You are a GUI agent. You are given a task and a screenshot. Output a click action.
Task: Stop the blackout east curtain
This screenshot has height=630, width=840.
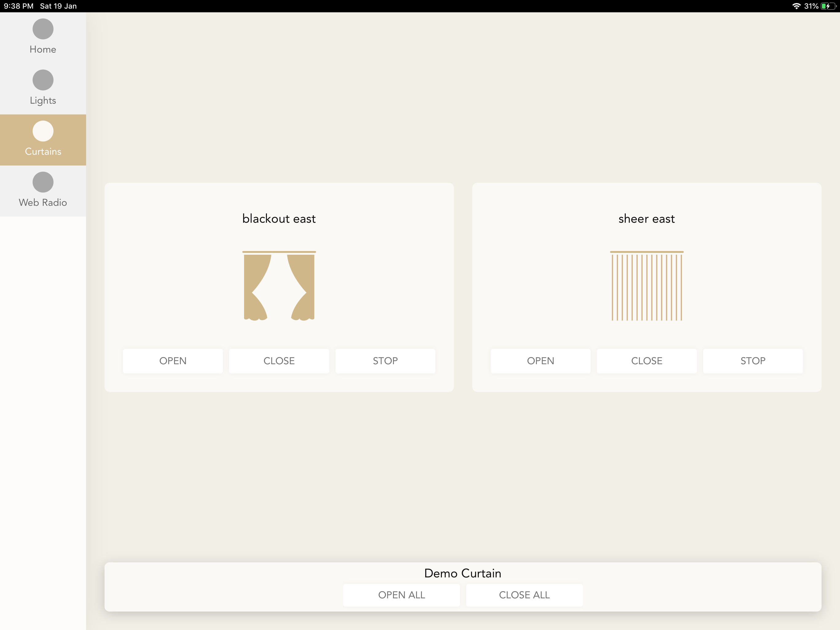pos(385,361)
